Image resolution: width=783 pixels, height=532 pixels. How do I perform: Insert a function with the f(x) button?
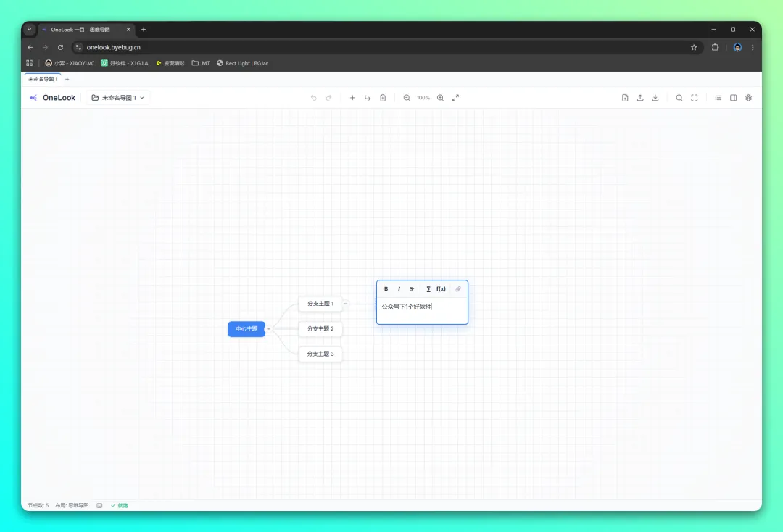click(441, 289)
